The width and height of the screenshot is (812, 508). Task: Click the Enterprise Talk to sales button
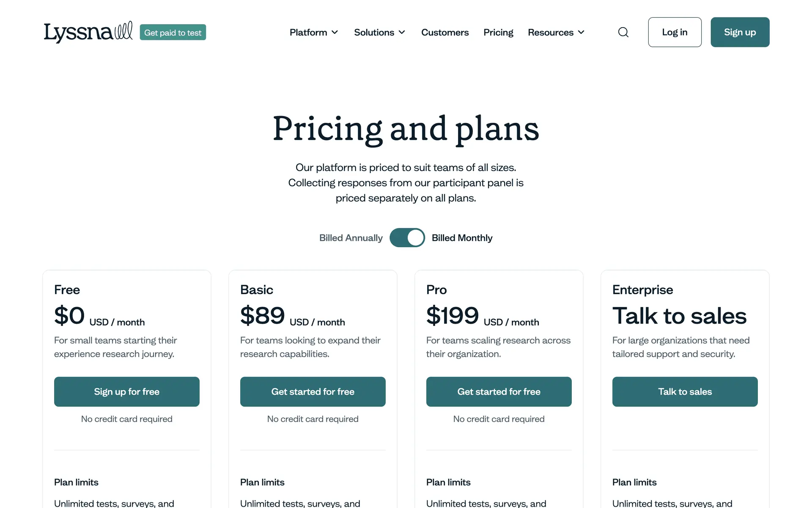pos(685,392)
